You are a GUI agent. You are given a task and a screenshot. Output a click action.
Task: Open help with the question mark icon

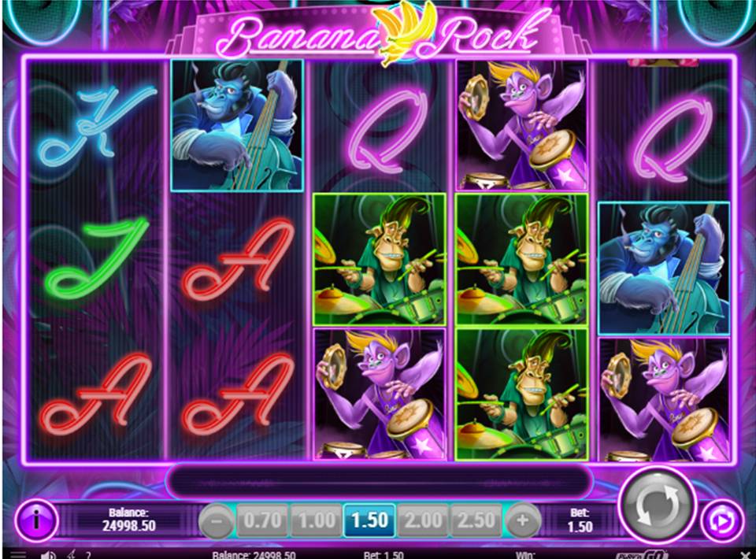[88, 555]
